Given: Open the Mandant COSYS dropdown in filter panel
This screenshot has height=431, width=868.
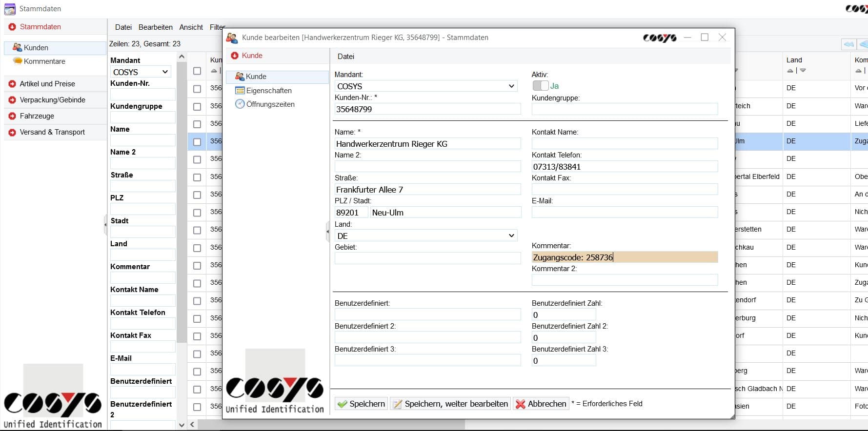Looking at the screenshot, I should (x=141, y=72).
